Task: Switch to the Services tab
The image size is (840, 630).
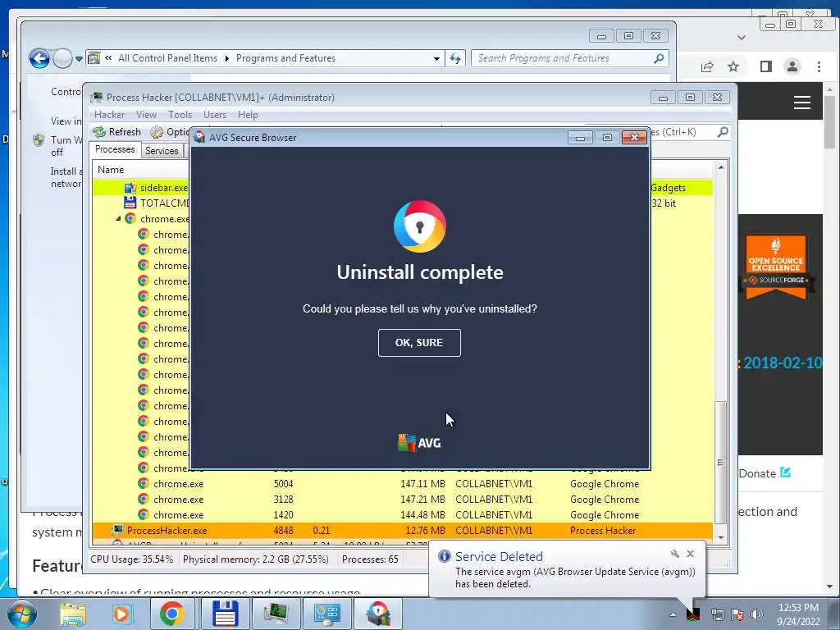Action: click(162, 151)
